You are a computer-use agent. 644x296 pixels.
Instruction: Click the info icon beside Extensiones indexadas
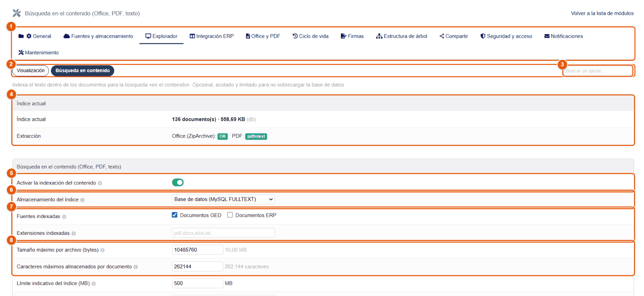tap(74, 233)
